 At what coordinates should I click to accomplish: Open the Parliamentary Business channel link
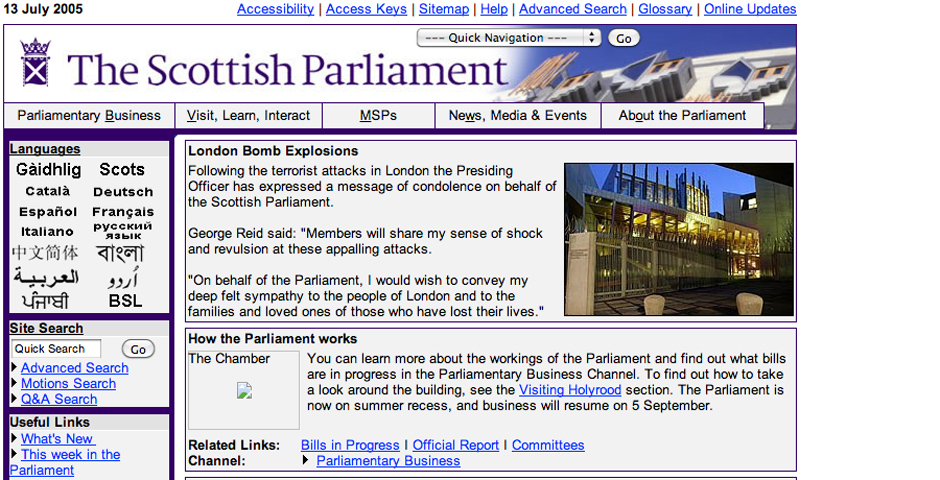(388, 461)
